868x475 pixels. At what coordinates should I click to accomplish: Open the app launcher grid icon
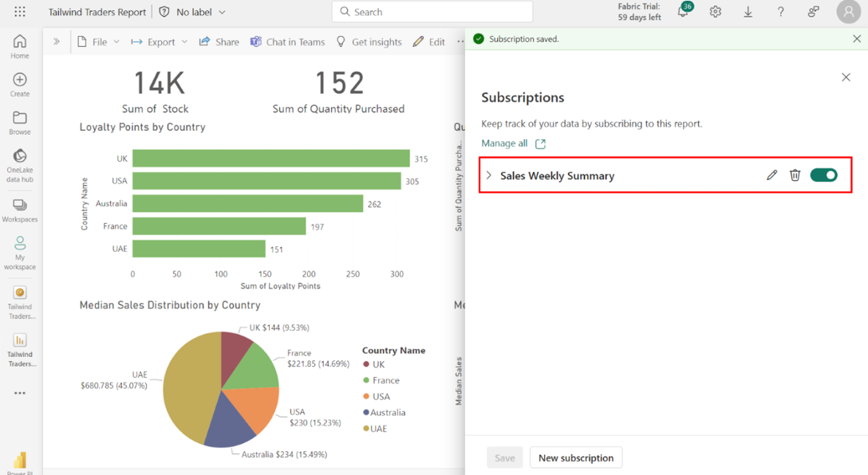click(x=20, y=12)
